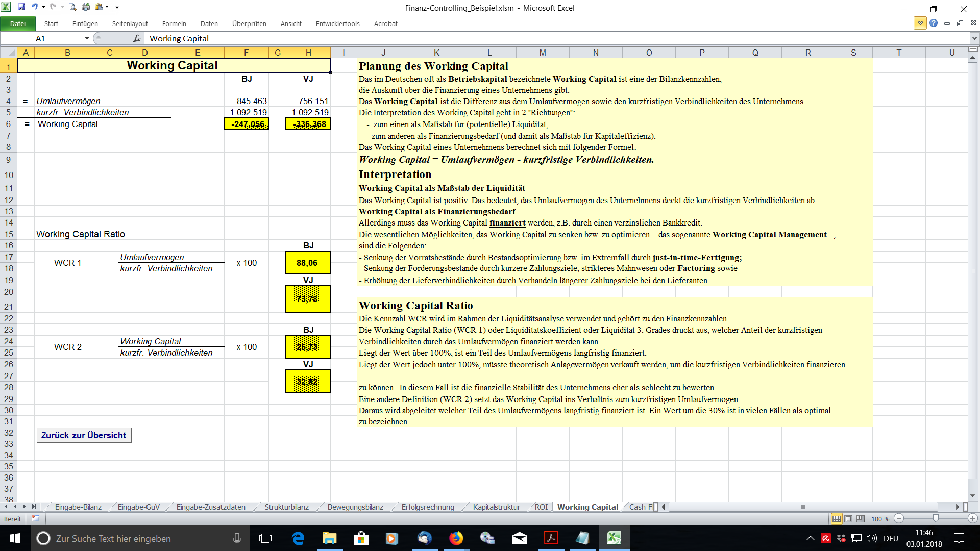Click the fx Insert Function icon
The height and width of the screenshot is (551, 980).
137,38
